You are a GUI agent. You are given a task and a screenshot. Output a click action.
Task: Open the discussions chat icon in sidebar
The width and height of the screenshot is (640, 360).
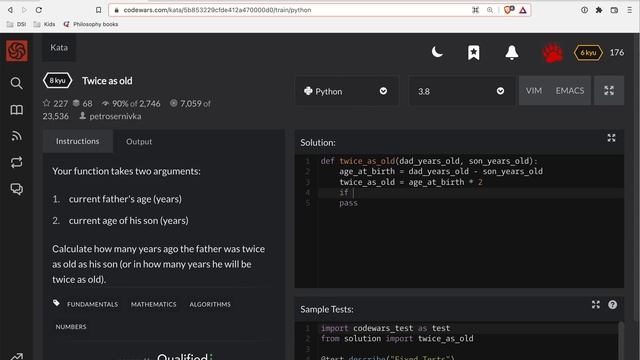[x=16, y=189]
